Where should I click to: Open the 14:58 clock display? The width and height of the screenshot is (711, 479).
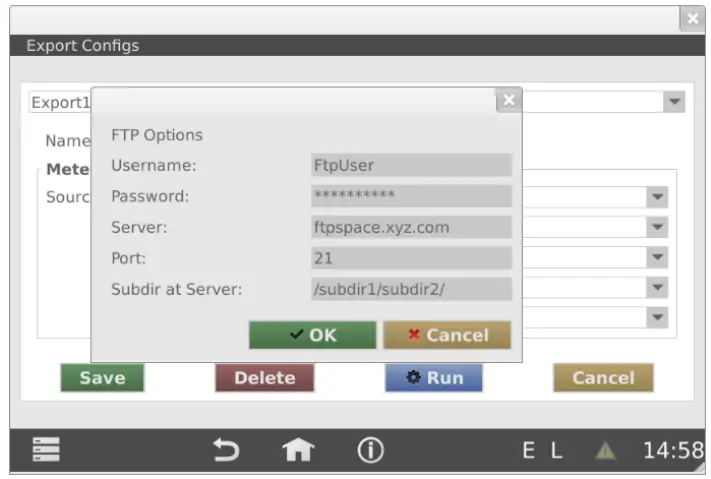tap(673, 450)
